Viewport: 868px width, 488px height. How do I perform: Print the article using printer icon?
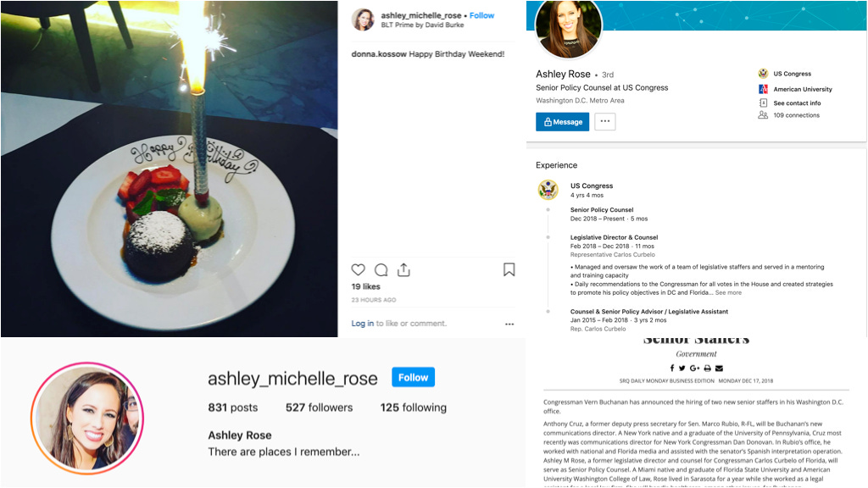click(708, 368)
